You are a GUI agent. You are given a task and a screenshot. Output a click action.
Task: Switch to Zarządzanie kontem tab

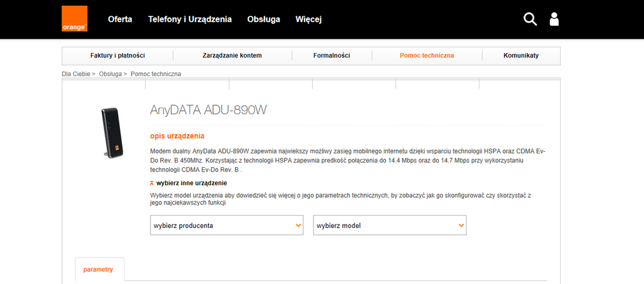pyautogui.click(x=232, y=56)
